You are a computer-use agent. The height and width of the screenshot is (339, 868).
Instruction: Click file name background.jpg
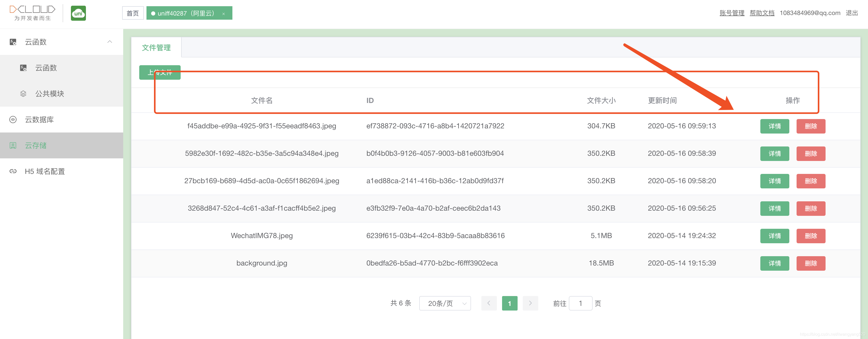click(x=261, y=263)
